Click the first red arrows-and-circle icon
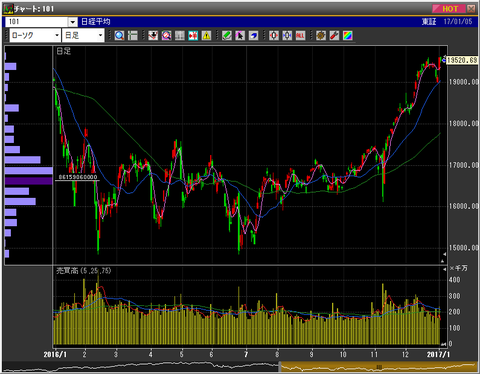 click(274, 35)
